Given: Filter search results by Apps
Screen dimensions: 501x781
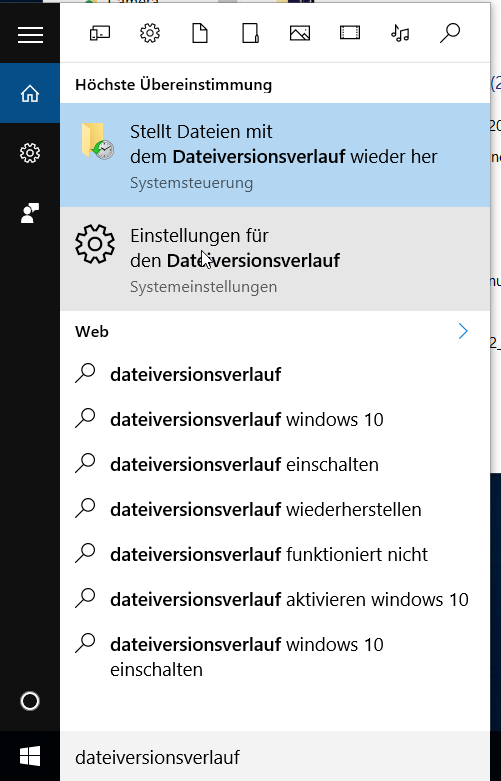Looking at the screenshot, I should tap(100, 33).
